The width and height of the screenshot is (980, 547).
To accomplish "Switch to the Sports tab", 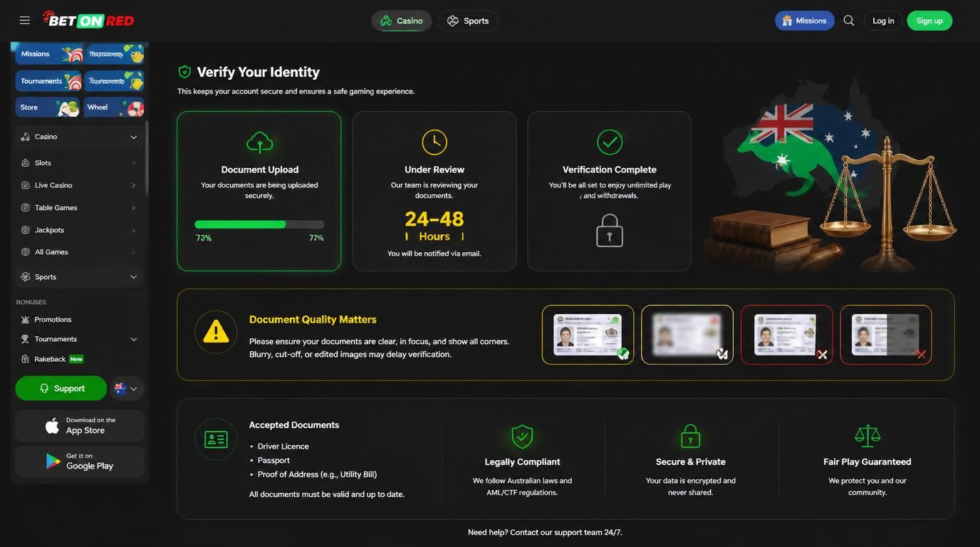I will coord(468,21).
